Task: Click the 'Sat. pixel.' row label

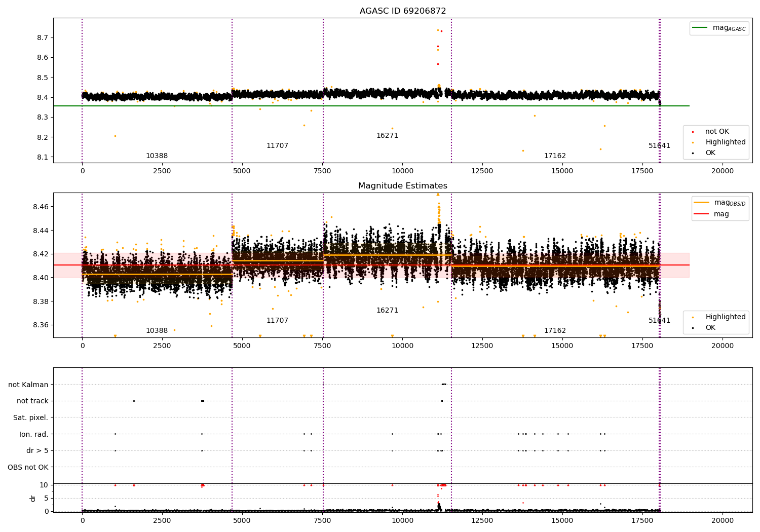Action: 31,417
